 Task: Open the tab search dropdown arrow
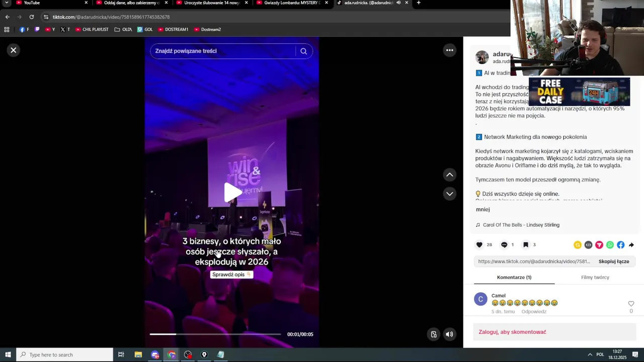pyautogui.click(x=7, y=3)
